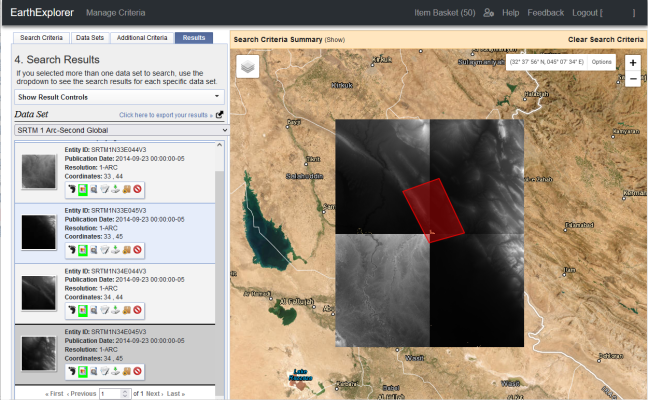Click the page number stepper field
The image size is (648, 400).
(x=110, y=394)
